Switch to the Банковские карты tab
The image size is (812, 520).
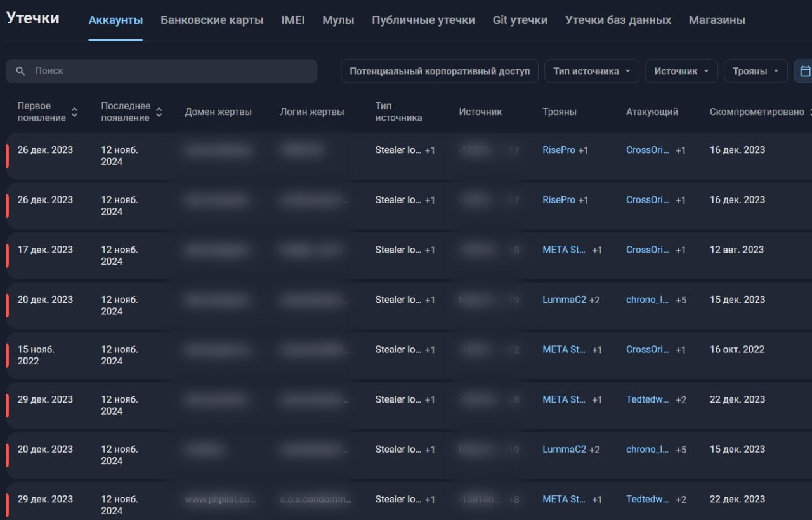[212, 20]
